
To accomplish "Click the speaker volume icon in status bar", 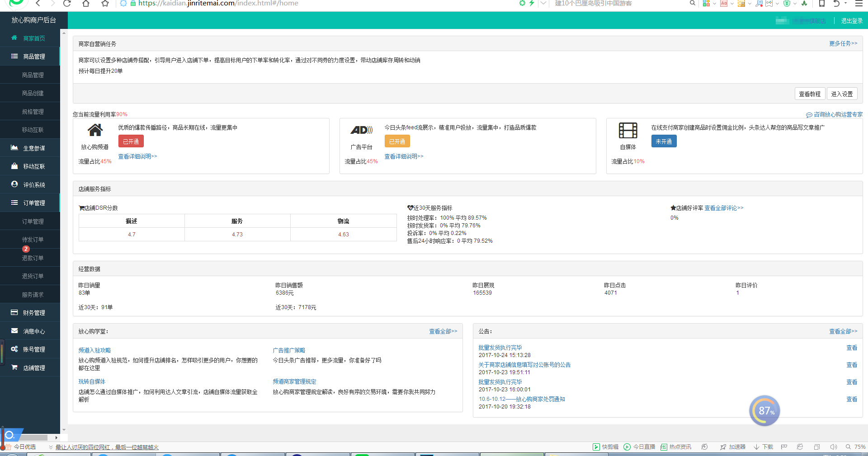I will [834, 447].
